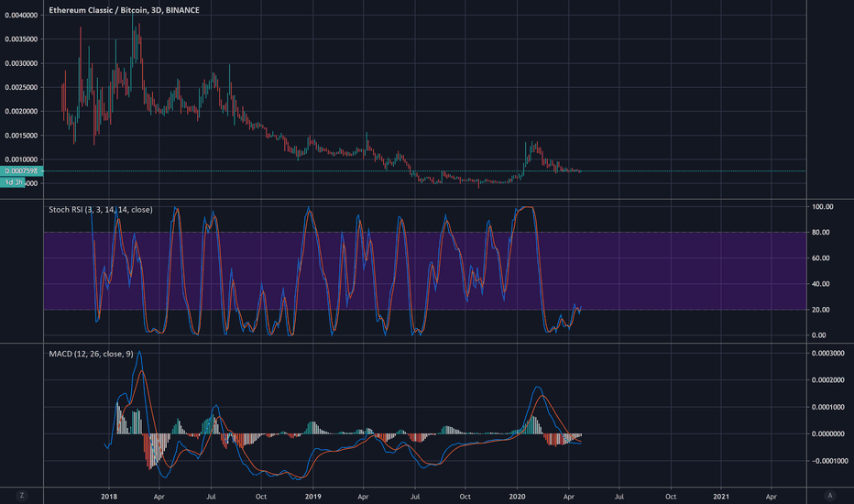The height and width of the screenshot is (504, 854).
Task: Click the teal bar-countdown label ending in 3h
Action: point(12,182)
